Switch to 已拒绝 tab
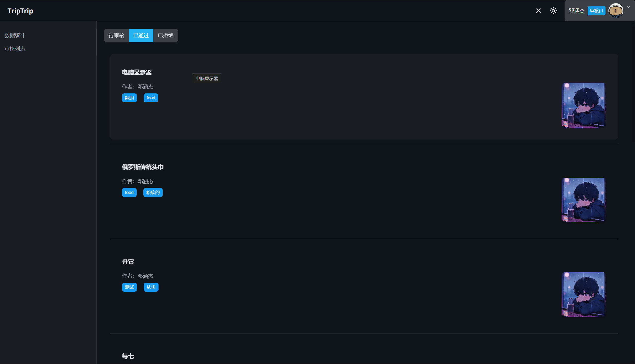The image size is (635, 364). (165, 35)
